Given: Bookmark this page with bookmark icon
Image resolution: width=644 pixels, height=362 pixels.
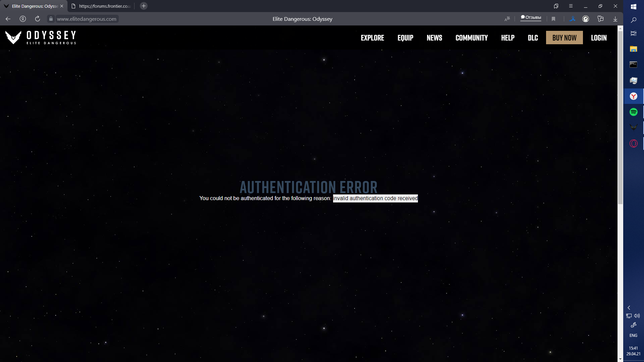Looking at the screenshot, I should 553,19.
